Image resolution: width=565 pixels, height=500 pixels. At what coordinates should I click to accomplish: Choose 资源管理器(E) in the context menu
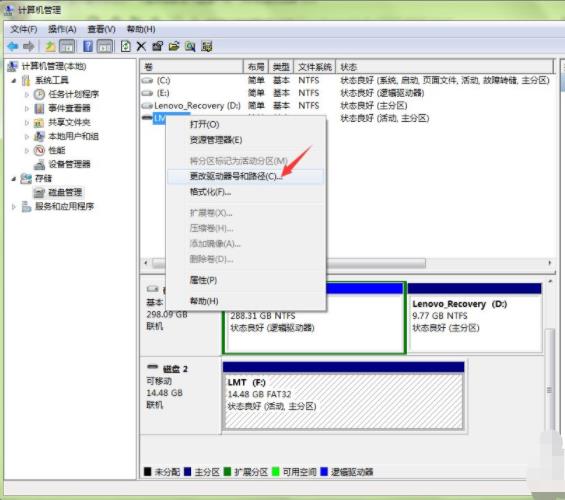click(246, 140)
